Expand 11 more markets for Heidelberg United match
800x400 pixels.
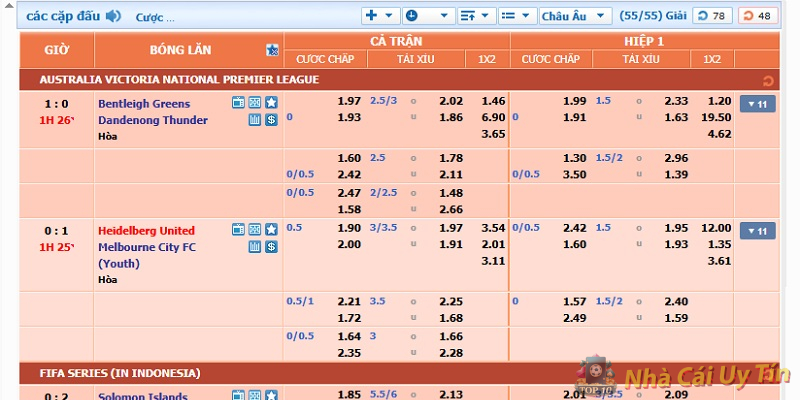(x=757, y=231)
